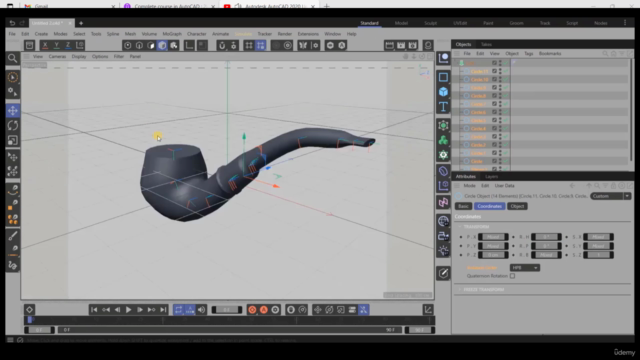Image resolution: width=640 pixels, height=360 pixels.
Task: Select the Scale tool in left toolbar
Action: pyautogui.click(x=13, y=140)
